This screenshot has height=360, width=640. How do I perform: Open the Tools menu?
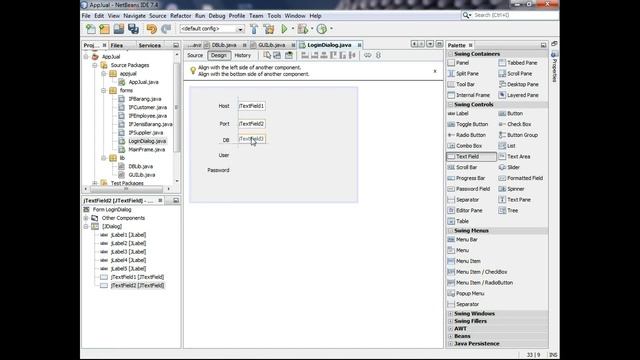pyautogui.click(x=274, y=16)
